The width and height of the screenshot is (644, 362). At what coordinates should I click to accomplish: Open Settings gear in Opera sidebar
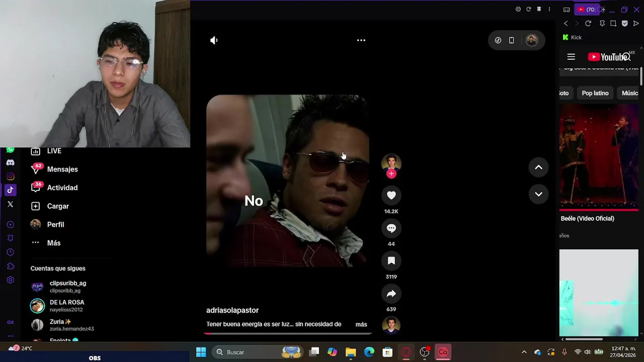[10, 280]
